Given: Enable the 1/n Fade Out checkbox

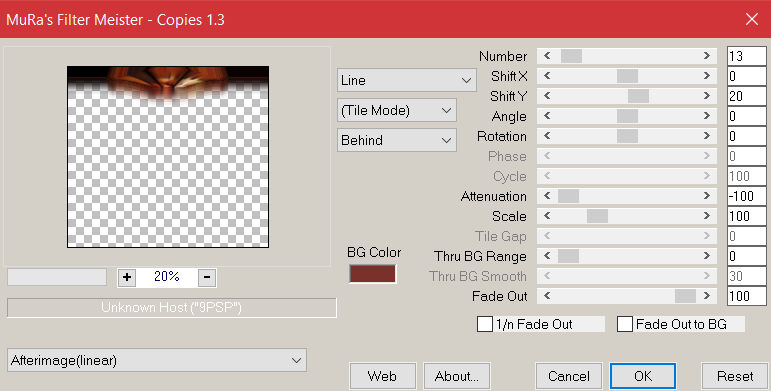Looking at the screenshot, I should (485, 324).
